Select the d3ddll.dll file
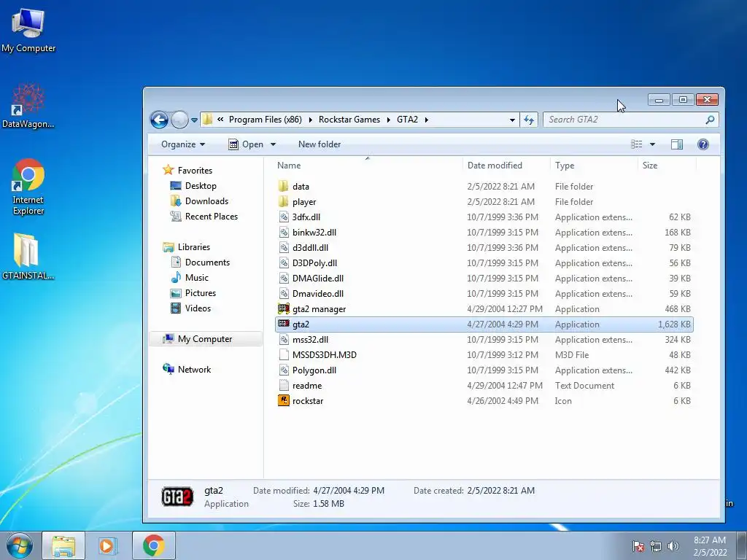The image size is (747, 560). pos(484,248)
